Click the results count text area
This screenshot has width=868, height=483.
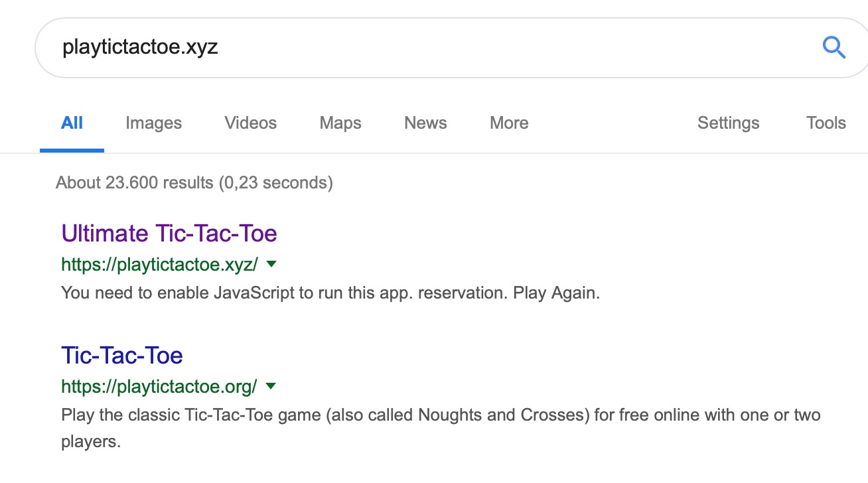(x=194, y=182)
